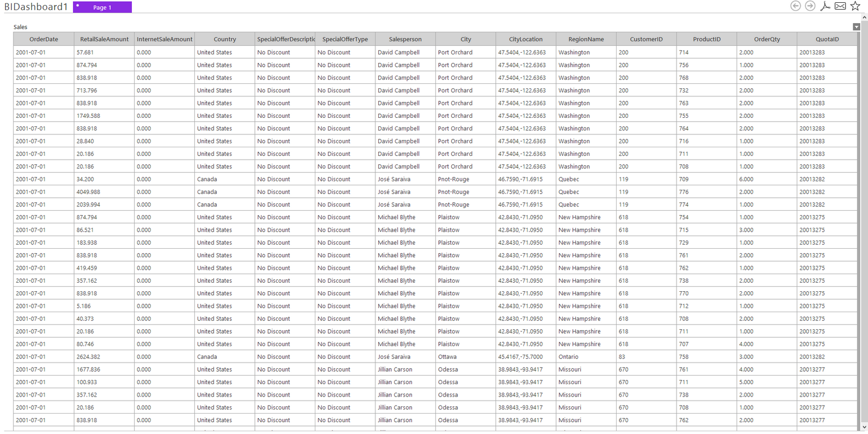Click the ProductID cell 756
This screenshot has width=868, height=434.
click(707, 65)
